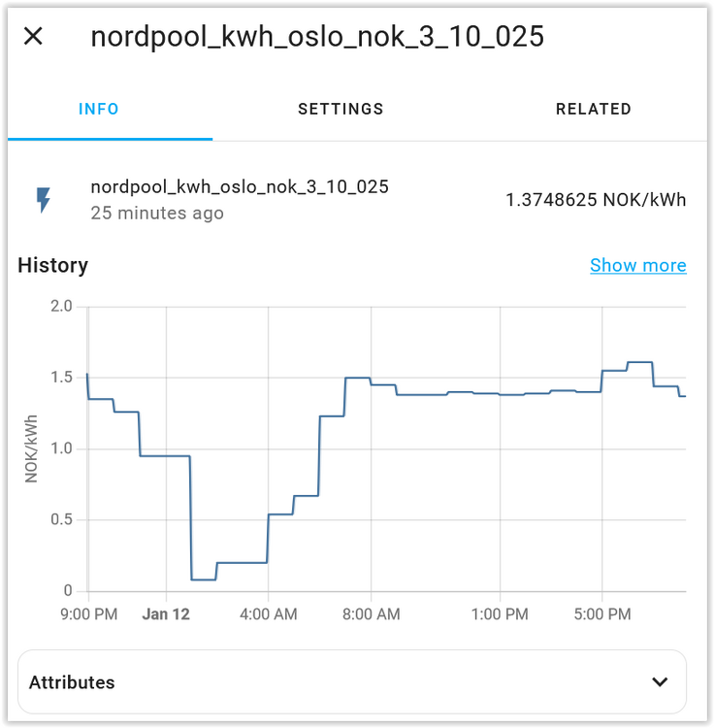Screen dimensions: 714x728
Task: Open the Related tab
Action: click(x=593, y=109)
